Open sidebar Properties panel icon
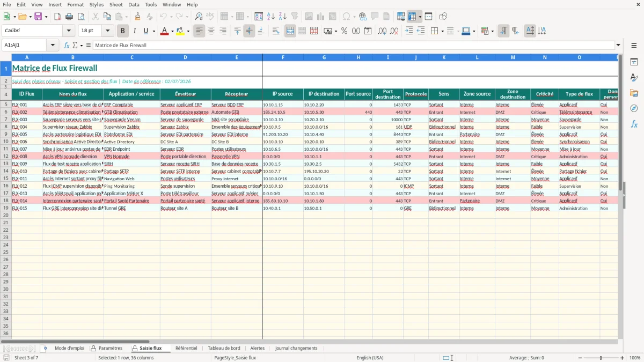The width and height of the screenshot is (644, 362). pos(634,62)
